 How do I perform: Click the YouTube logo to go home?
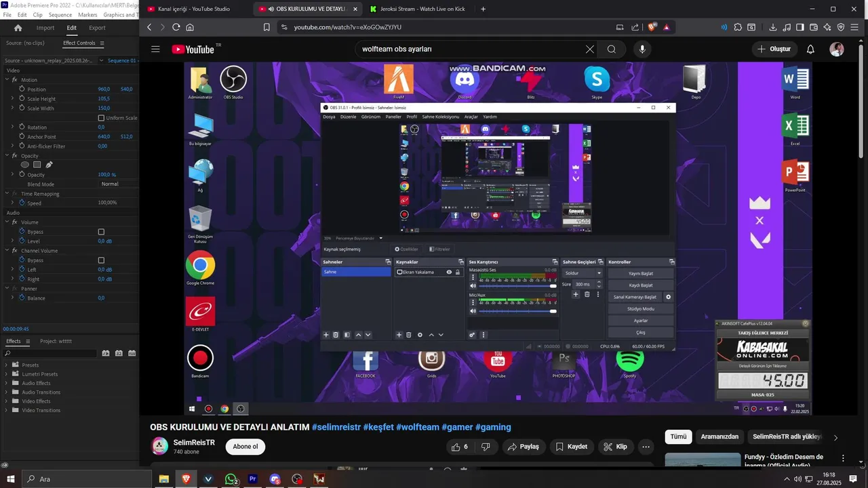pyautogui.click(x=193, y=49)
